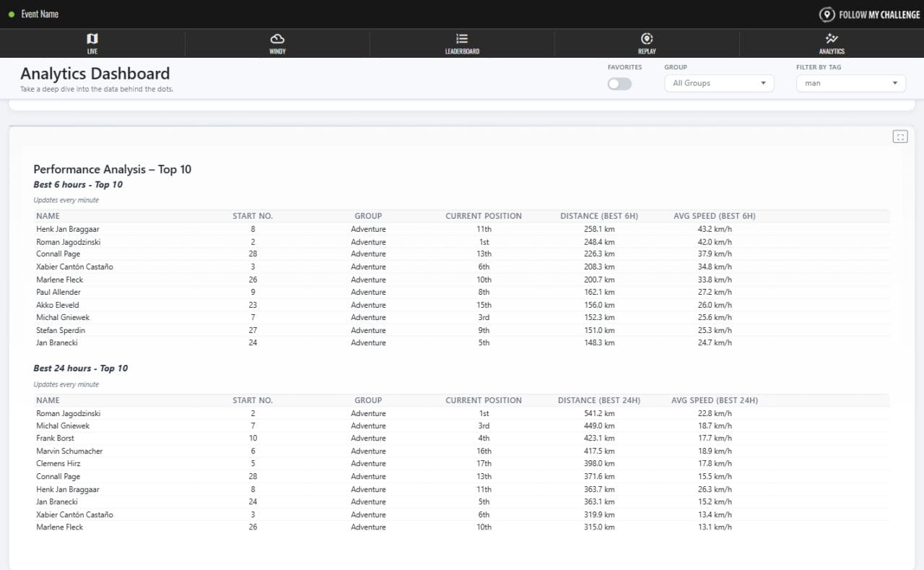
Task: Click the fullscreen expand icon on panel
Action: click(x=899, y=137)
